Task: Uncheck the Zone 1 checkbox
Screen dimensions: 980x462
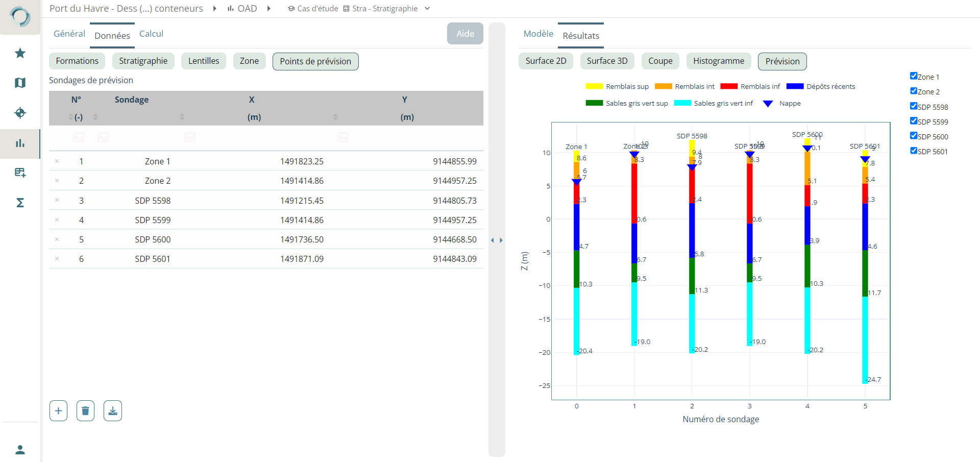Action: tap(914, 76)
